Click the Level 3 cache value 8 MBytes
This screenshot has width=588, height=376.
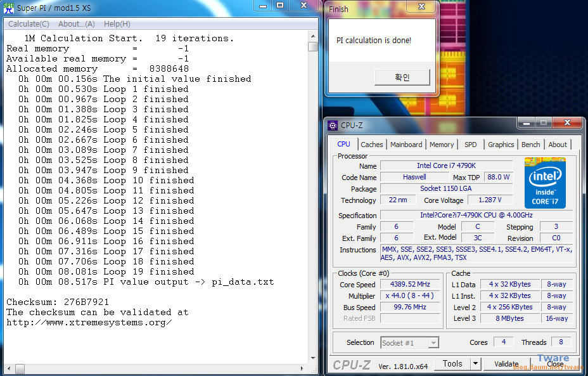(509, 318)
